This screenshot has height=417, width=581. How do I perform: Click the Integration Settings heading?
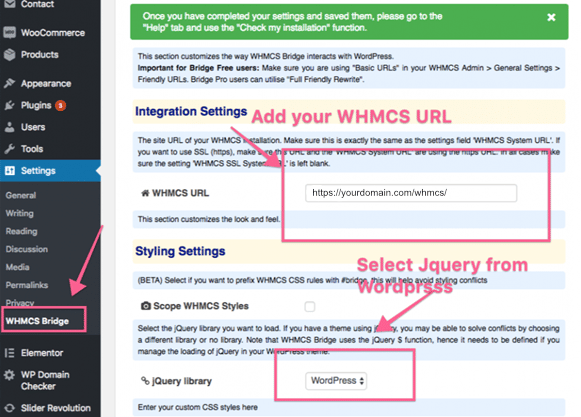tap(191, 111)
